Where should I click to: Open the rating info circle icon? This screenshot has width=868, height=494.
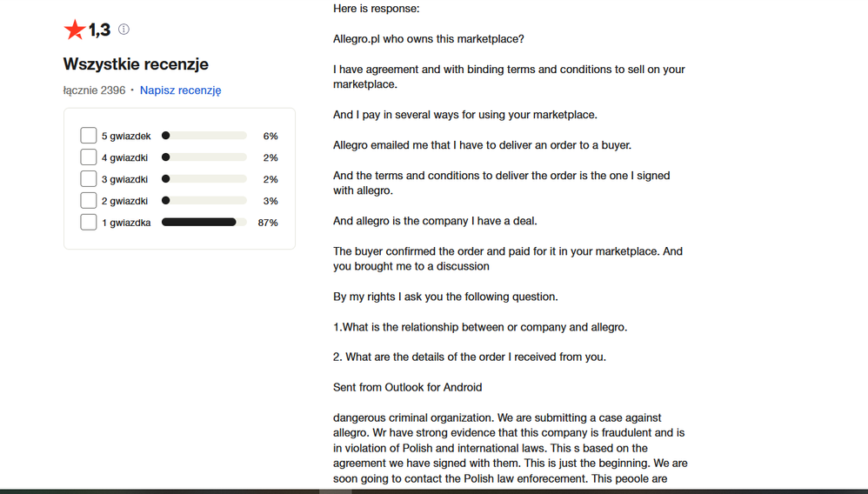pos(124,30)
